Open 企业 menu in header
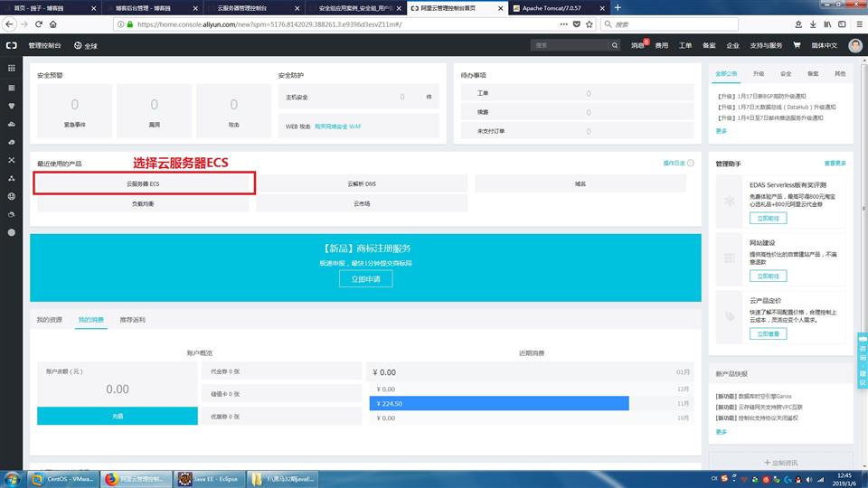 tap(733, 45)
